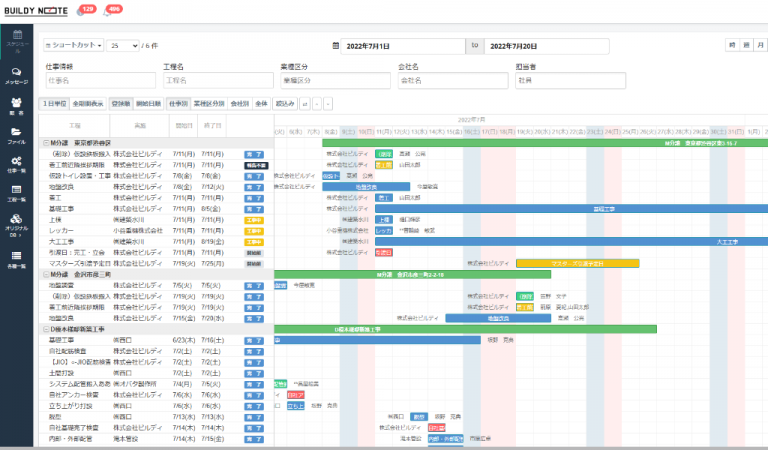This screenshot has width=768, height=450.
Task: Click the 絞込み filter button
Action: [285, 103]
